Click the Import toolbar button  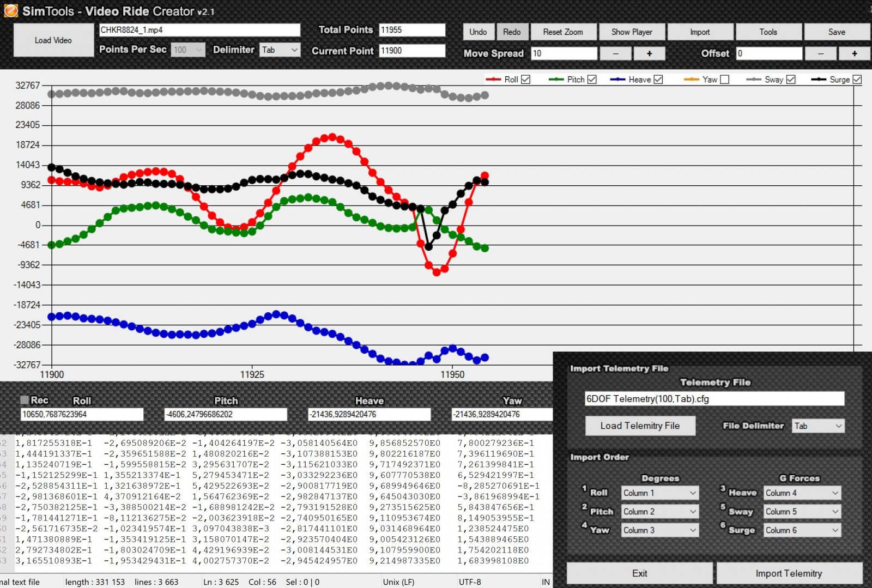[x=700, y=32]
